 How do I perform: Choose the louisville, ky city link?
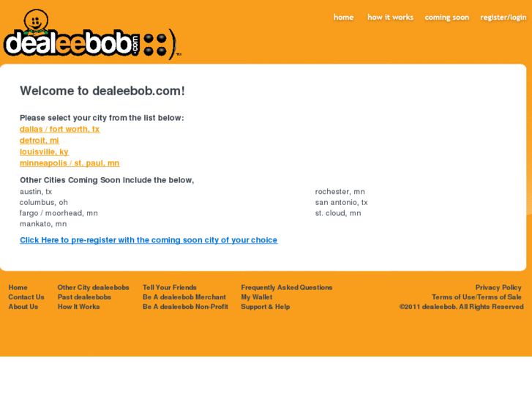(44, 152)
